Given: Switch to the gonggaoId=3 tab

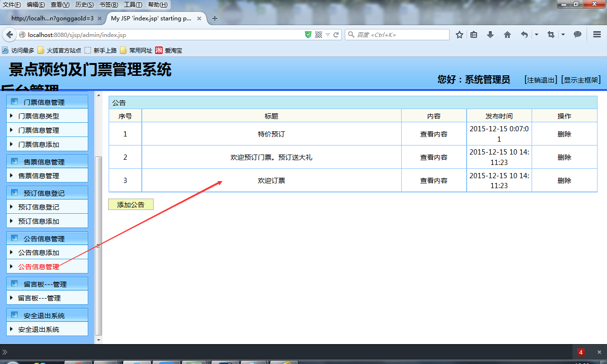Looking at the screenshot, I should 53,19.
